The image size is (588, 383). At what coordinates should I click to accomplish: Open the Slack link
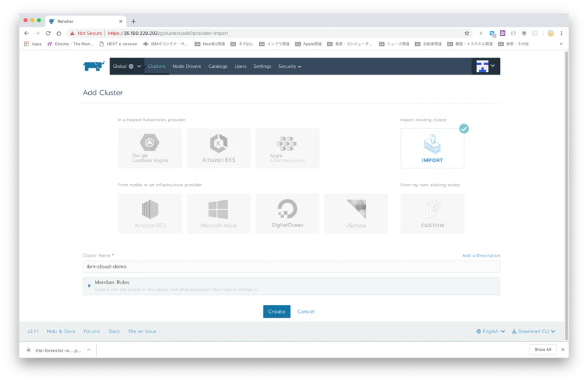pyautogui.click(x=114, y=331)
